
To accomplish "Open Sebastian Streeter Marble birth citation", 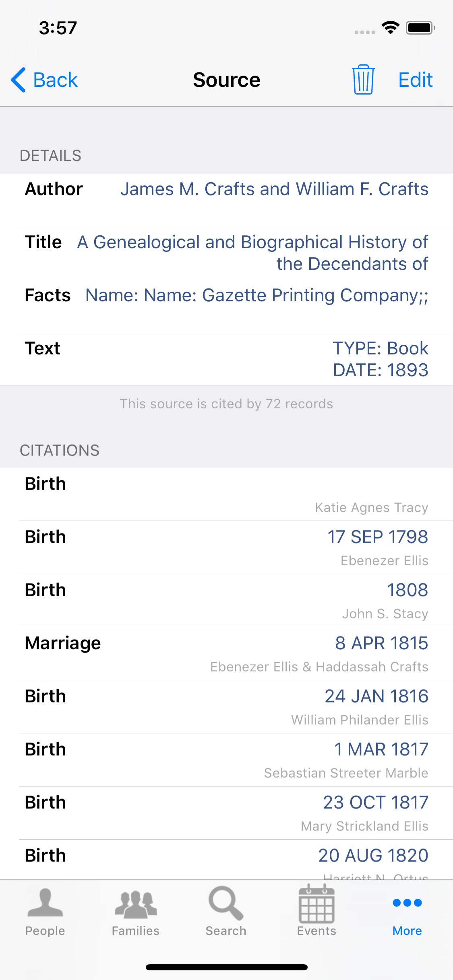I will click(x=226, y=760).
